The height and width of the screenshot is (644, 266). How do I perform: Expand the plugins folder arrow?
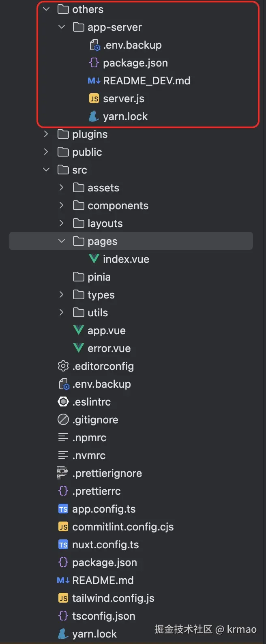46,134
